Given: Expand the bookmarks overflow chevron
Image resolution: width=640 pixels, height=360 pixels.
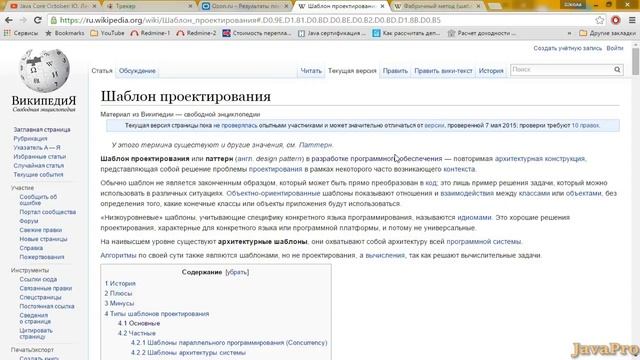Looking at the screenshot, I should tap(569, 33).
